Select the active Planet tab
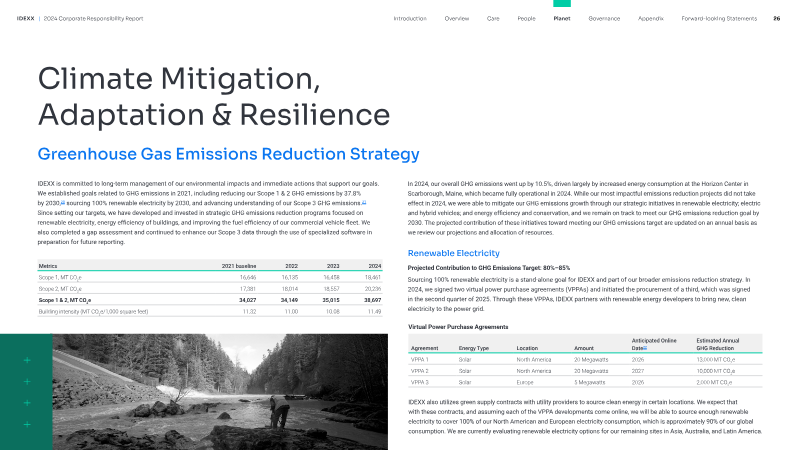 562,19
